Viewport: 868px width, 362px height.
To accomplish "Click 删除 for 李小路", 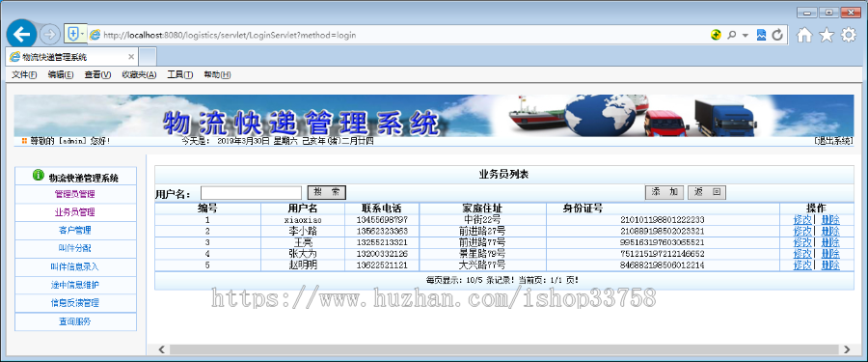I will (830, 231).
